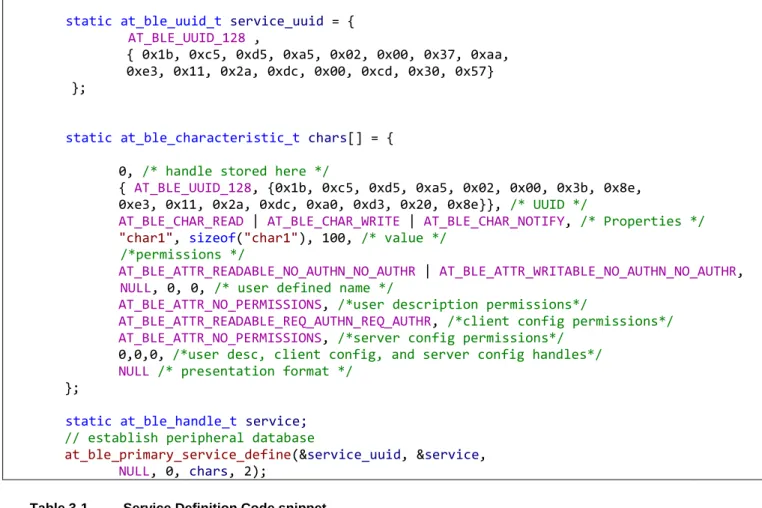762x508 pixels.
Task: Click the 'presentation format' comment
Action: coord(255,371)
